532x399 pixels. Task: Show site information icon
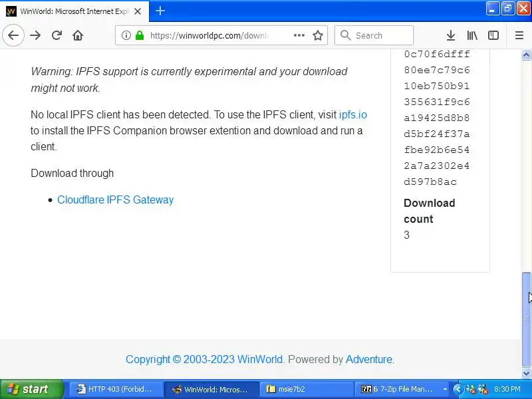click(126, 35)
